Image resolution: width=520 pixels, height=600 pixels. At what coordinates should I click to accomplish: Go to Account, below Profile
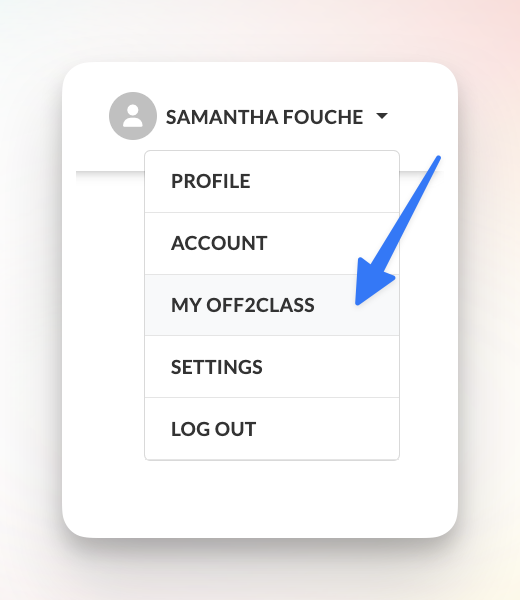coord(272,243)
